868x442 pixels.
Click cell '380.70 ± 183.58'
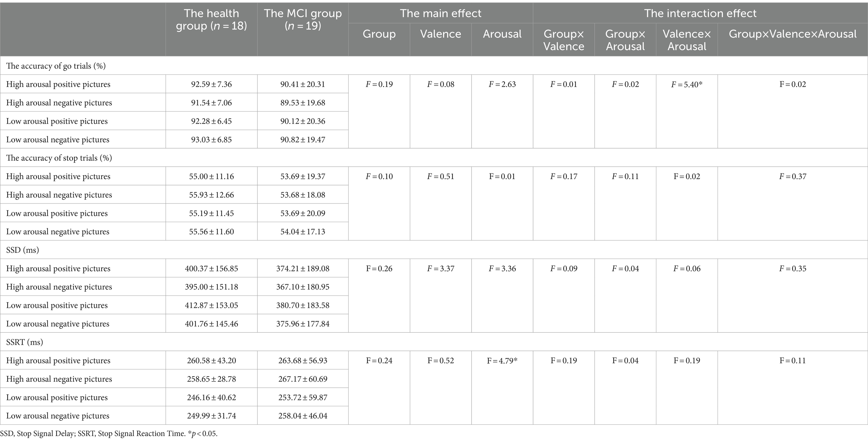tap(302, 305)
